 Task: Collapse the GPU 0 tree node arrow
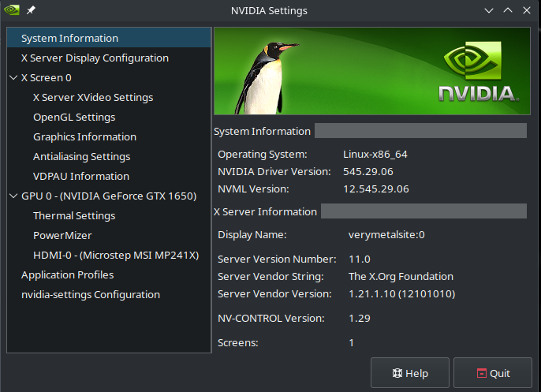[13, 196]
